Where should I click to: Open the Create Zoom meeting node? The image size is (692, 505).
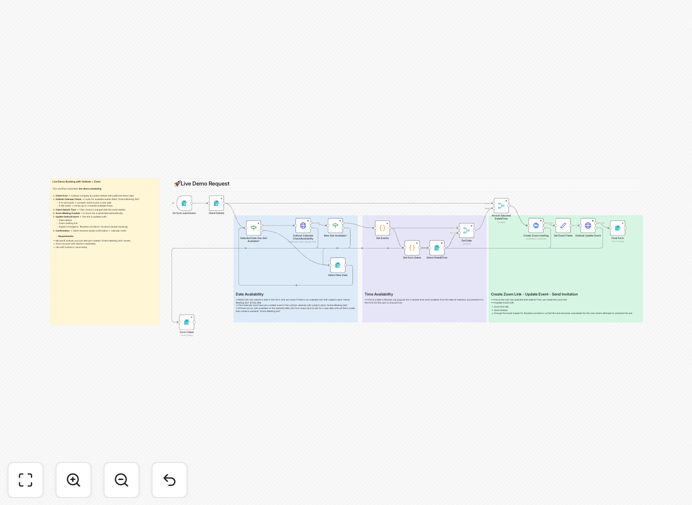536,226
